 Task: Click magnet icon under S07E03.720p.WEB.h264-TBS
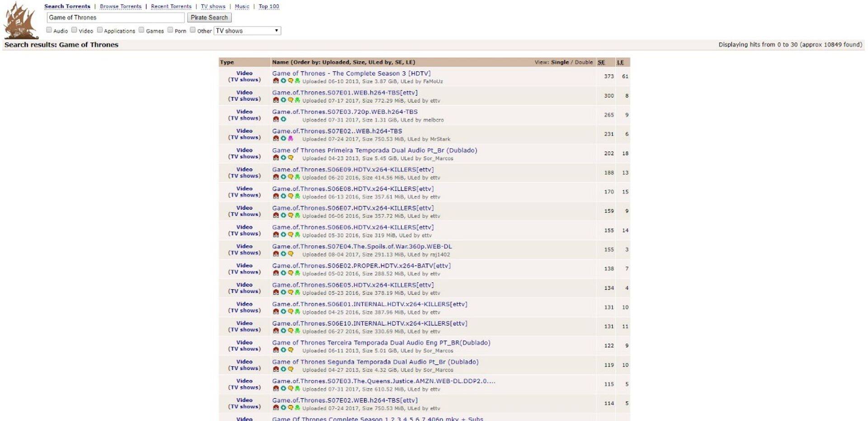coord(276,120)
